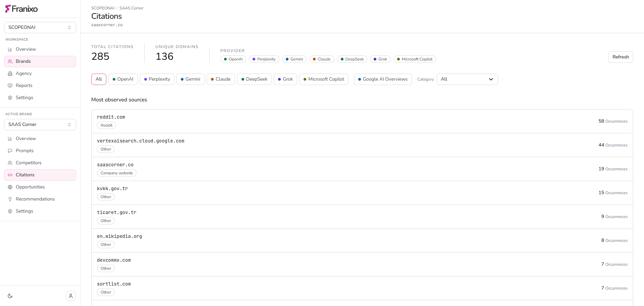Open the Reports menu item

tap(40, 86)
